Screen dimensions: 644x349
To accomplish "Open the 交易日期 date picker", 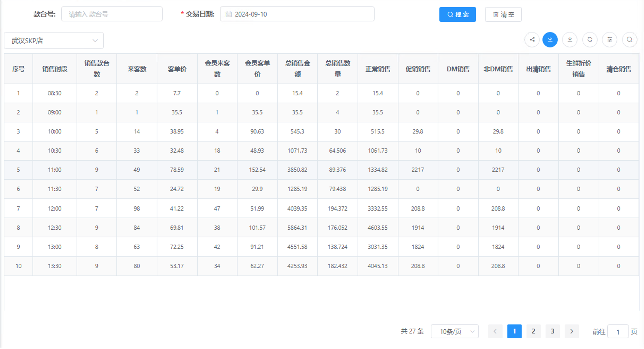I will (298, 14).
